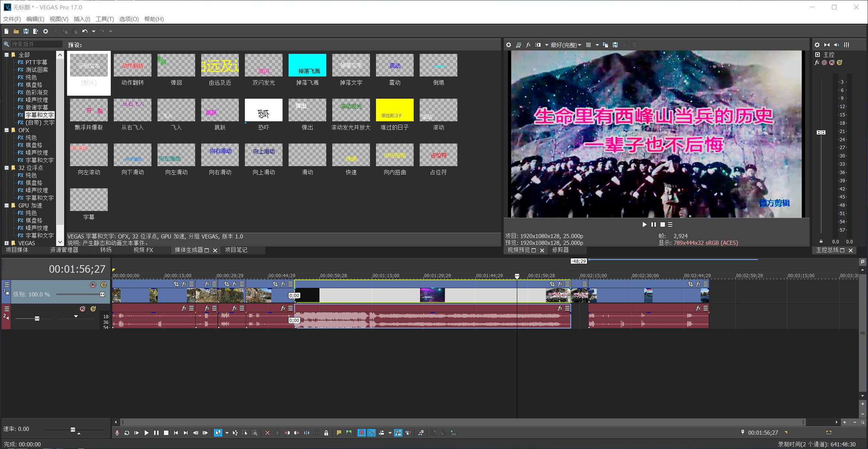868x449 pixels.
Task: Expand the VEGAS tree node
Action: [6, 243]
